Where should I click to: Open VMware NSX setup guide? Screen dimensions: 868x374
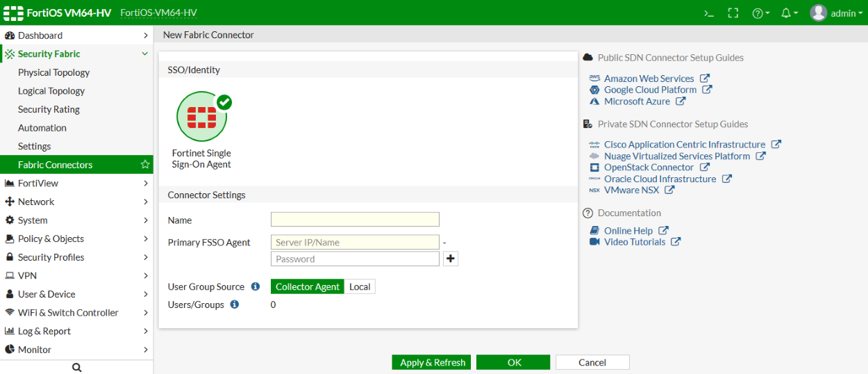tap(631, 190)
